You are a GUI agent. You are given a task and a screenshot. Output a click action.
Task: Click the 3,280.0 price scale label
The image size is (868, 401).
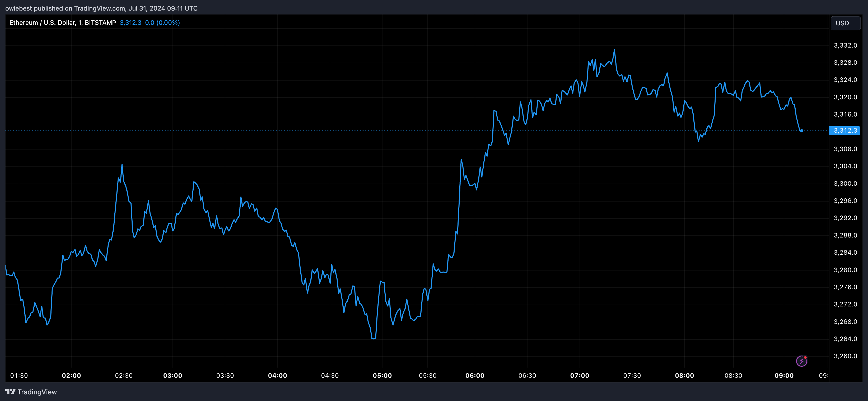click(x=845, y=270)
